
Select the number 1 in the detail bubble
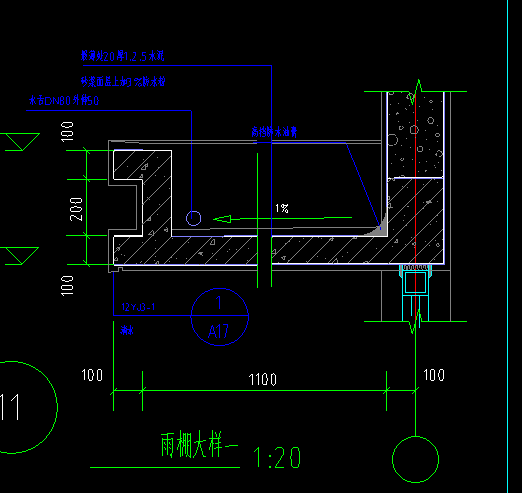219,303
